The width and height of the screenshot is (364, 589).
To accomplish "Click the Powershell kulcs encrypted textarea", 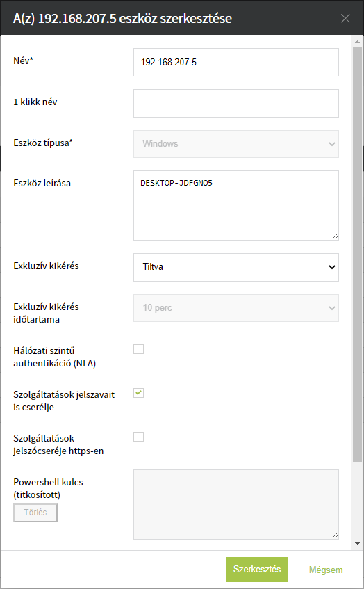I will point(236,504).
